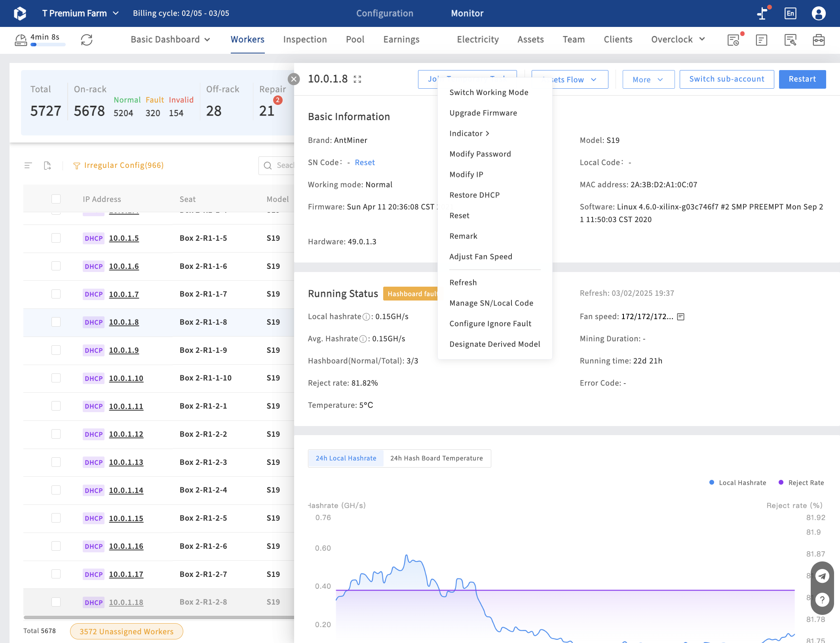Open the help question mark button
The height and width of the screenshot is (643, 840).
click(823, 600)
